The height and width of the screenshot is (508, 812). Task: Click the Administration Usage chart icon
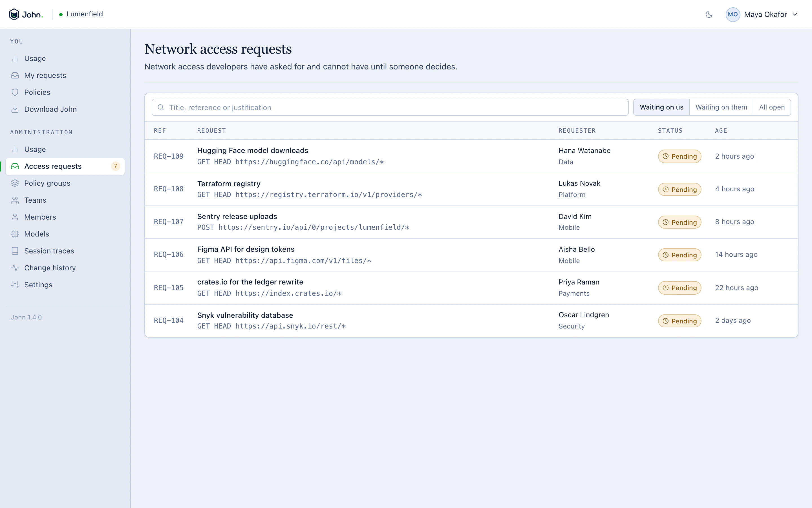pyautogui.click(x=15, y=149)
